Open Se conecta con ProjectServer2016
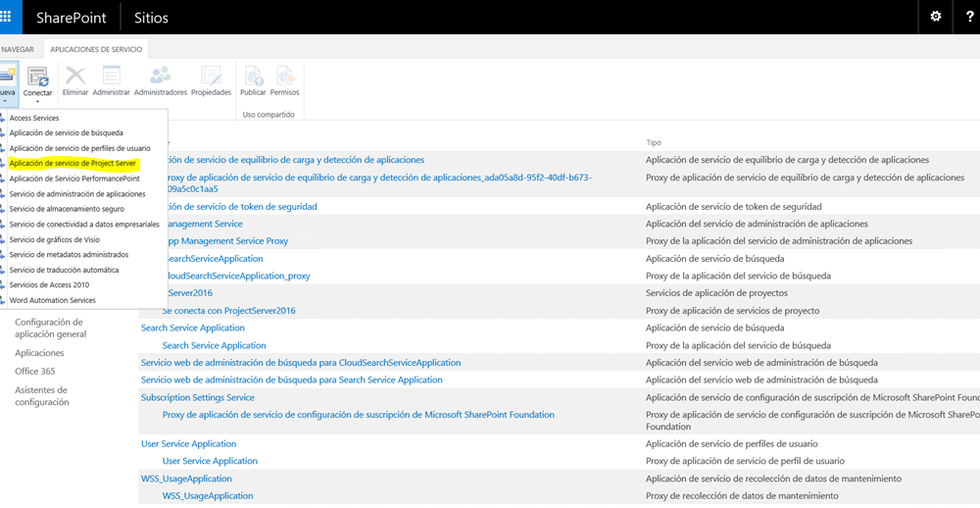 pyautogui.click(x=228, y=310)
